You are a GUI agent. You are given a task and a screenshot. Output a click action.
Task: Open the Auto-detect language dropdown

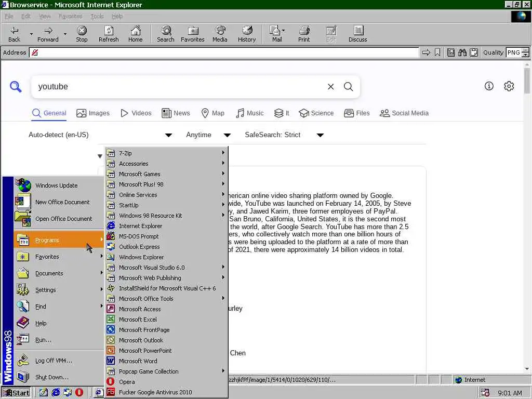point(100,135)
